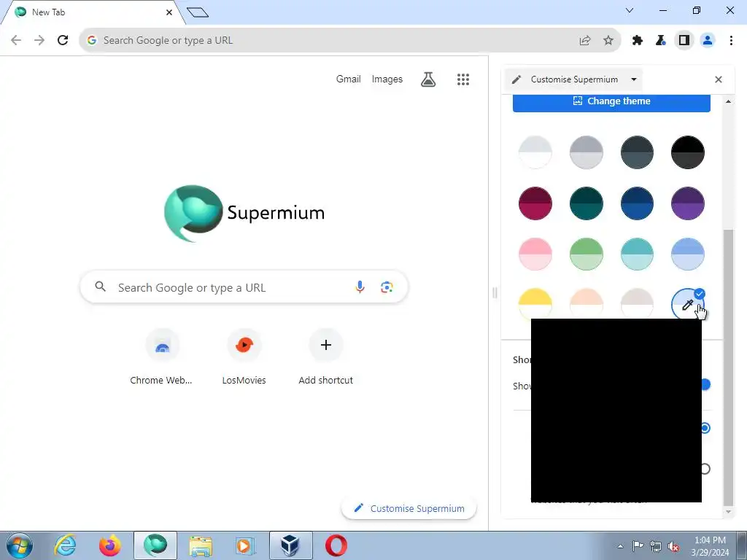Toggle the side panel icon in toolbar
Image resolution: width=747 pixels, height=560 pixels.
point(684,41)
